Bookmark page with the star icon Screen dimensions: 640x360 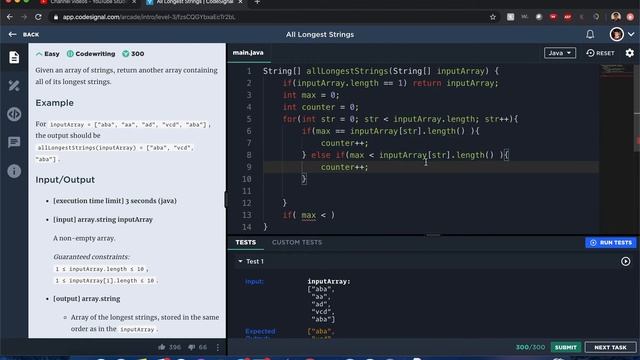(x=493, y=17)
